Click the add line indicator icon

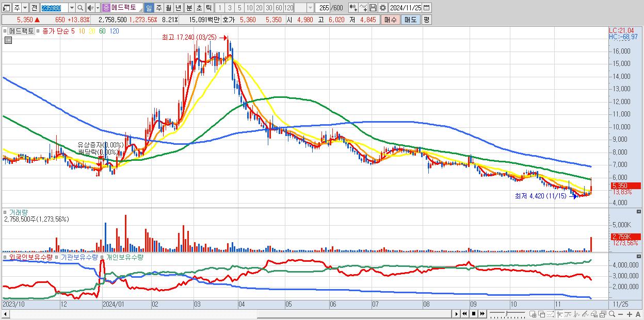point(363,8)
